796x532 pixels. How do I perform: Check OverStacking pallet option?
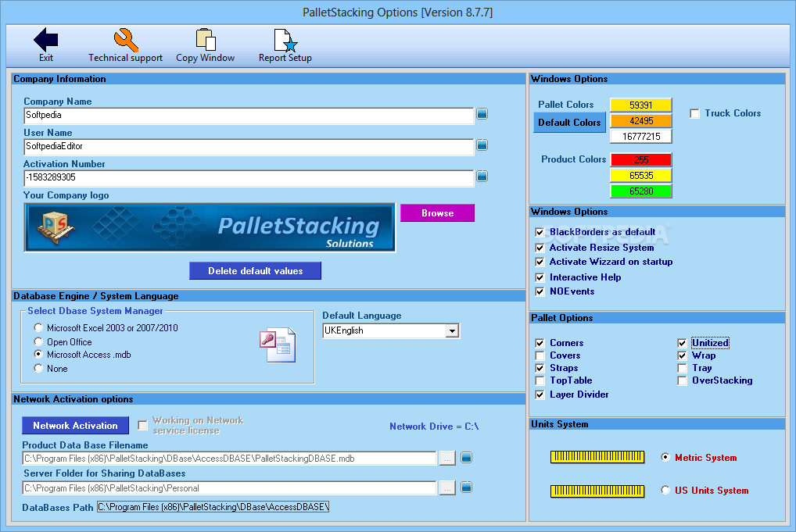(682, 380)
